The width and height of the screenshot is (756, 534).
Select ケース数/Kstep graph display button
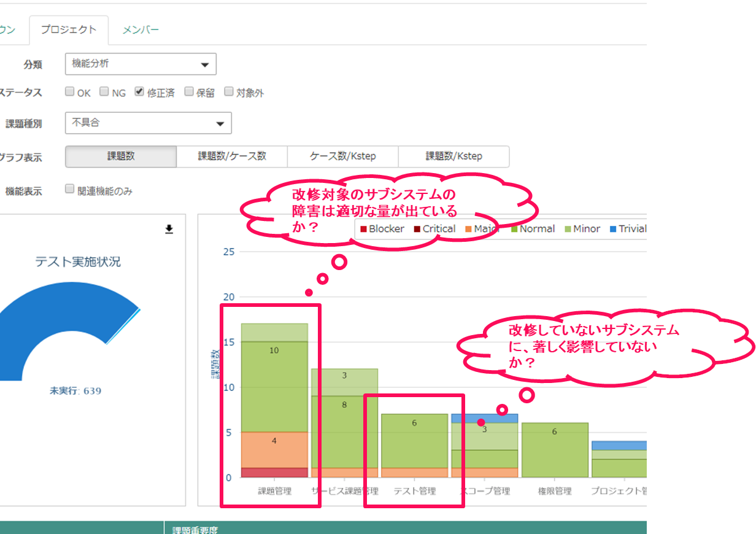[343, 157]
